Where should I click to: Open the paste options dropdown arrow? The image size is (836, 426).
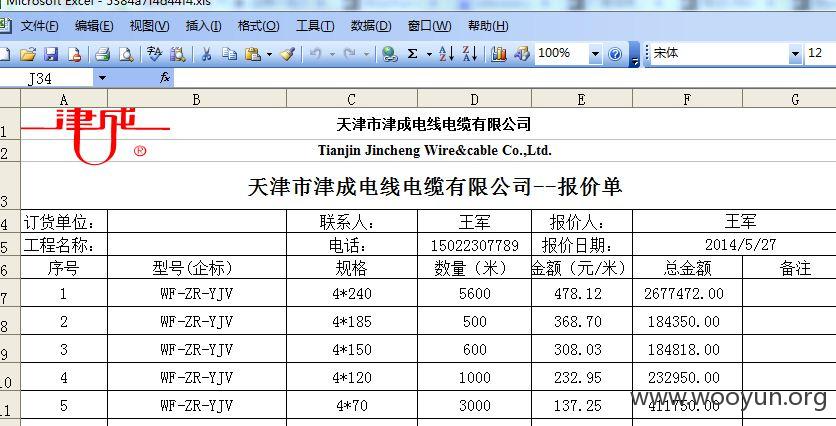(269, 54)
